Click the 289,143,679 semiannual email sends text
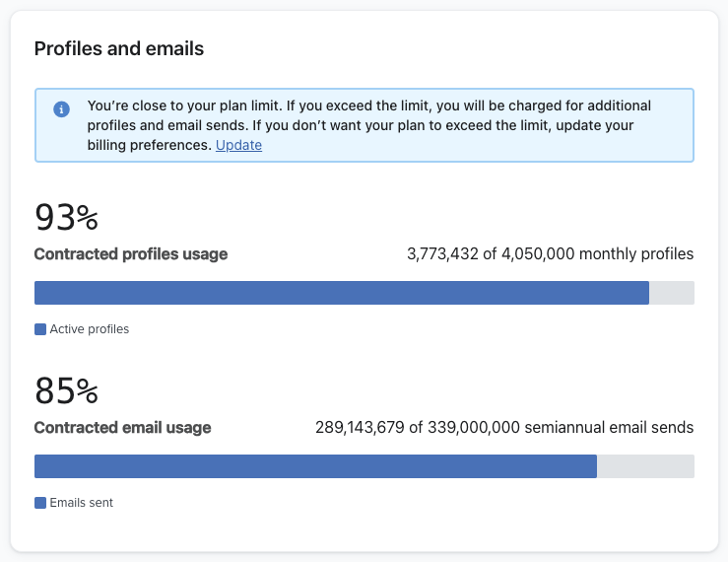Image resolution: width=728 pixels, height=562 pixels. [504, 428]
